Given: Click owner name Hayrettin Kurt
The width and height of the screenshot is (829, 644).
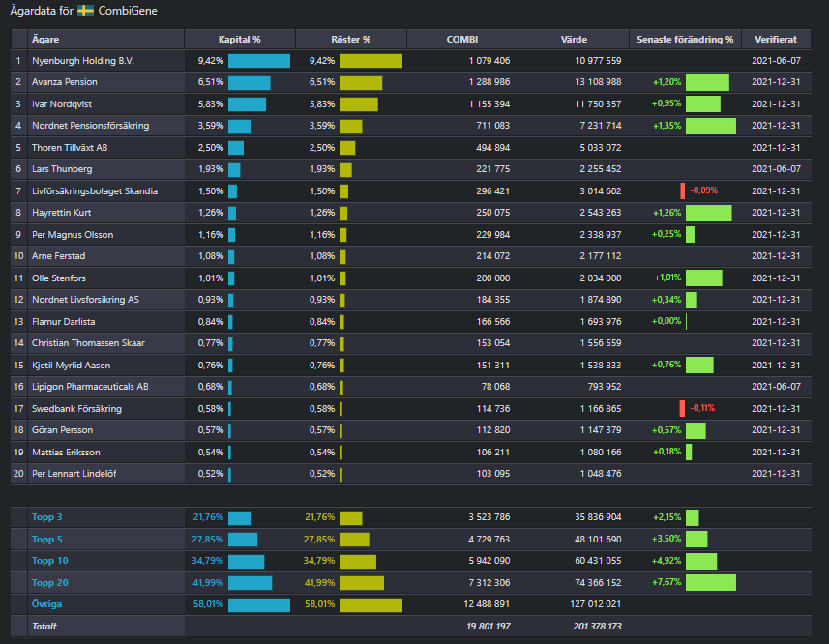Looking at the screenshot, I should (x=61, y=213).
